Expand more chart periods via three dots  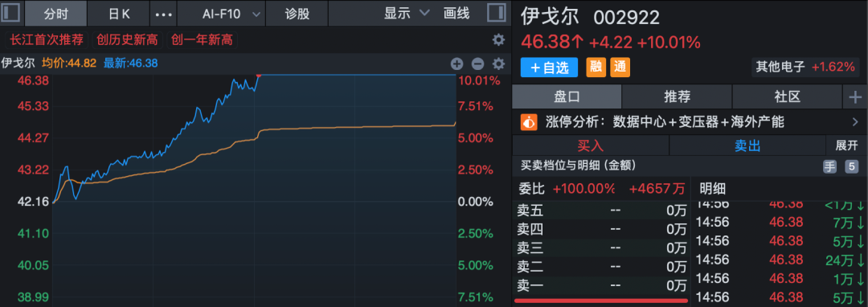click(162, 14)
